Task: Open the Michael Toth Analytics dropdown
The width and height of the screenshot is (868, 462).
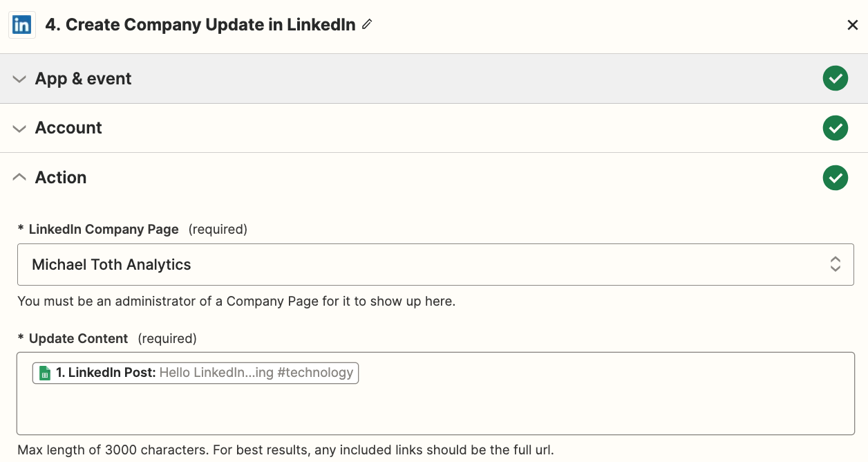Action: [415, 264]
